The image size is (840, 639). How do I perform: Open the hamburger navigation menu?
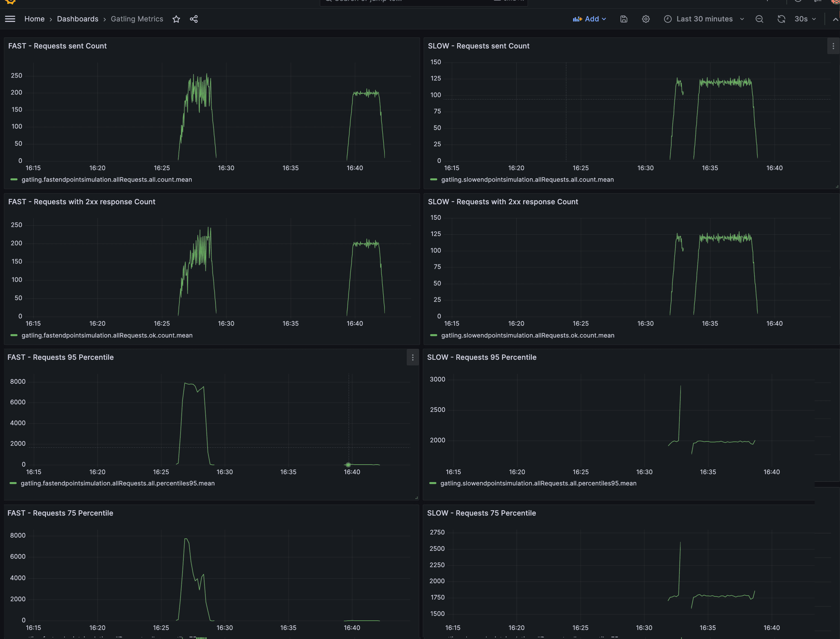coord(10,19)
